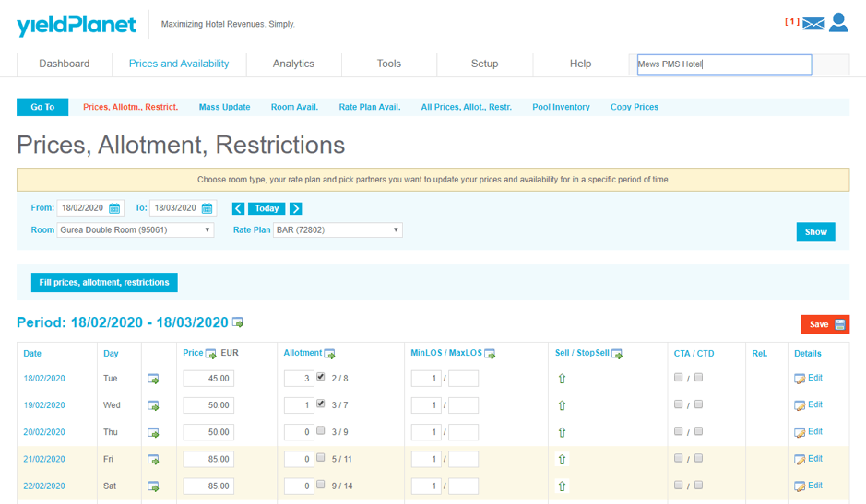Toggle Sell/StopSell arrow for 18/02/2020

562,379
